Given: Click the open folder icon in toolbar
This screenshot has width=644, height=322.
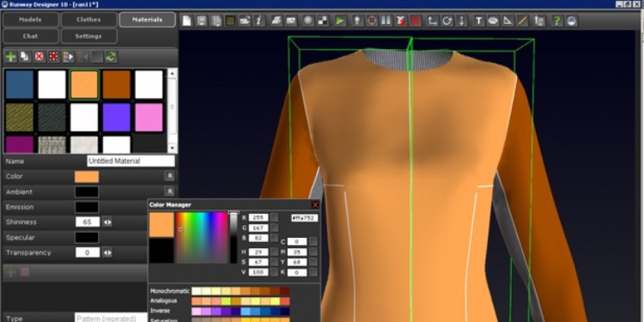Looking at the screenshot, I should coord(245,21).
